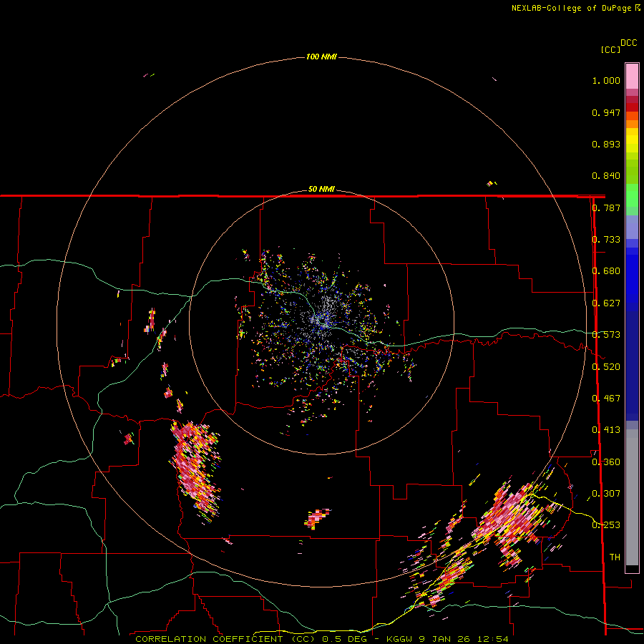
Task: Select the 0.893 color scale value
Action: click(606, 144)
